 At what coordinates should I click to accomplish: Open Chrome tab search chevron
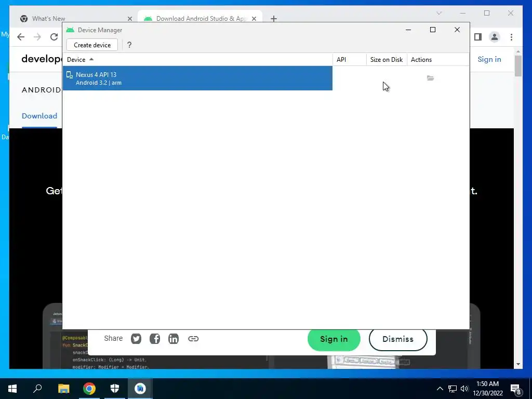pyautogui.click(x=439, y=13)
